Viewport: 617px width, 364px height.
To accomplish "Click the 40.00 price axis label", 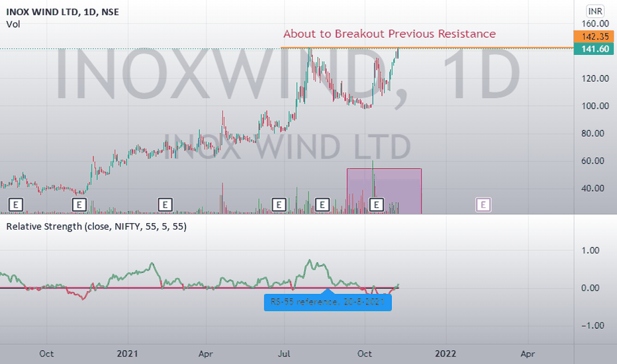I will (593, 188).
